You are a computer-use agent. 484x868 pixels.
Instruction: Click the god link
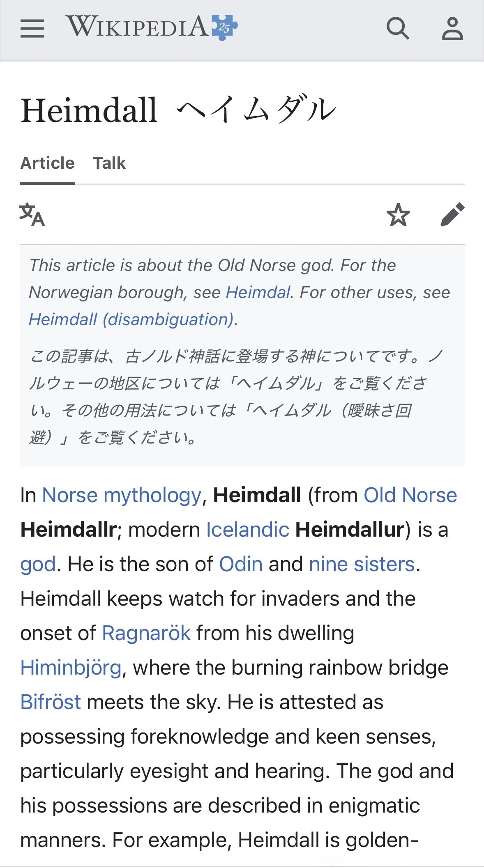point(38,565)
